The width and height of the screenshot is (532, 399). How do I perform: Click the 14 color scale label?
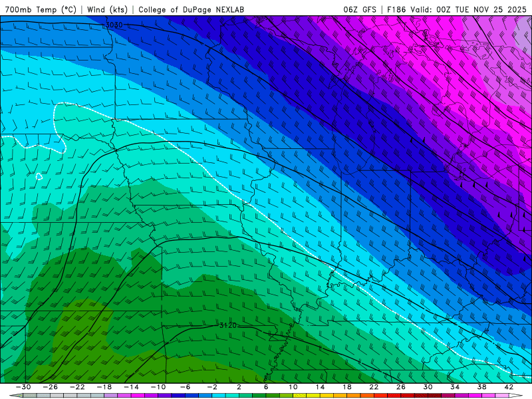(x=320, y=387)
